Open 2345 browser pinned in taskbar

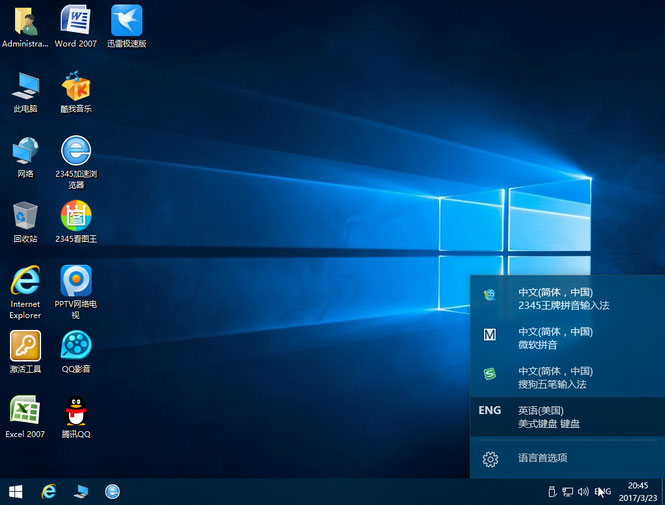click(112, 492)
